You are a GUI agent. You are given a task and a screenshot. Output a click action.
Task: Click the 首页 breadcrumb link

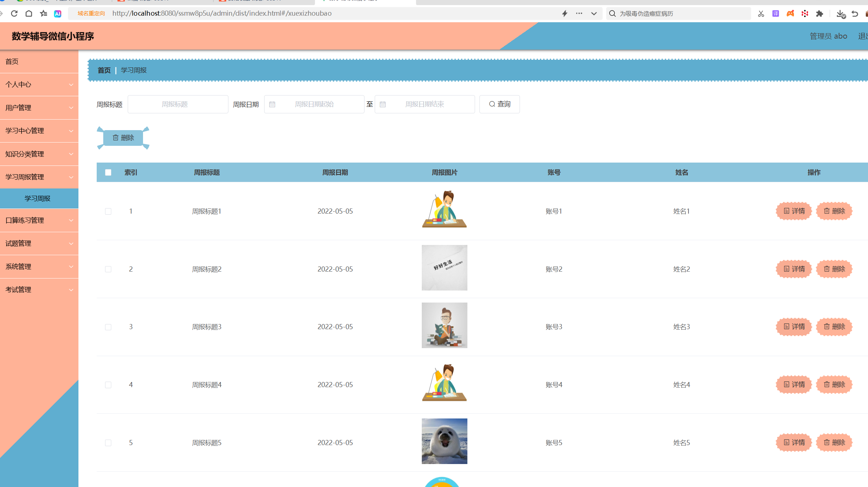(104, 70)
